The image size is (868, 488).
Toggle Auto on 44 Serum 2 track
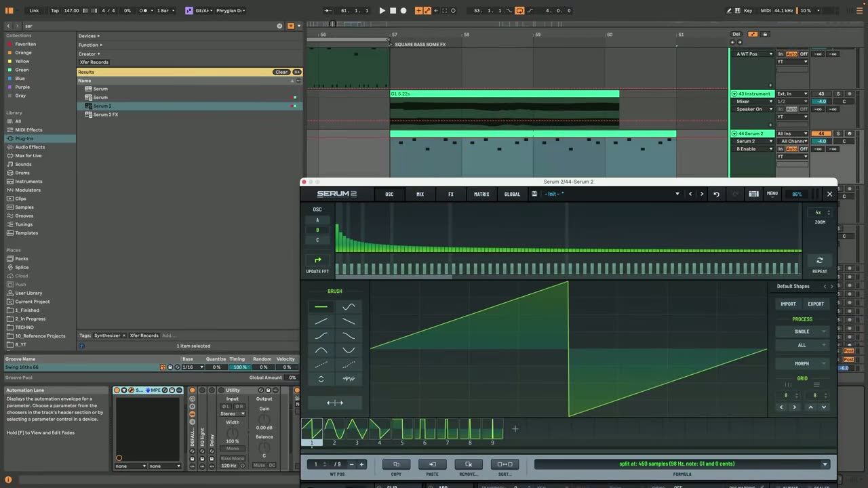click(791, 148)
